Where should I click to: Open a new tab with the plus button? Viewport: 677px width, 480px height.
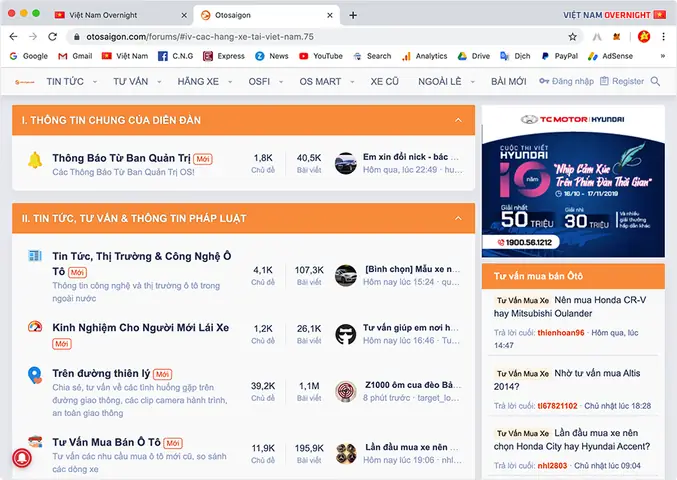pos(353,15)
